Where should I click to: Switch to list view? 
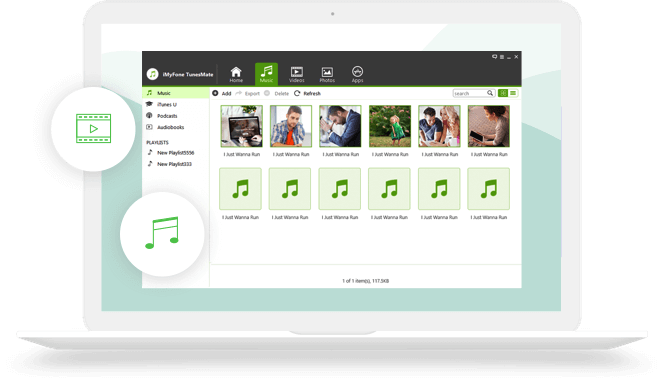pyautogui.click(x=513, y=93)
